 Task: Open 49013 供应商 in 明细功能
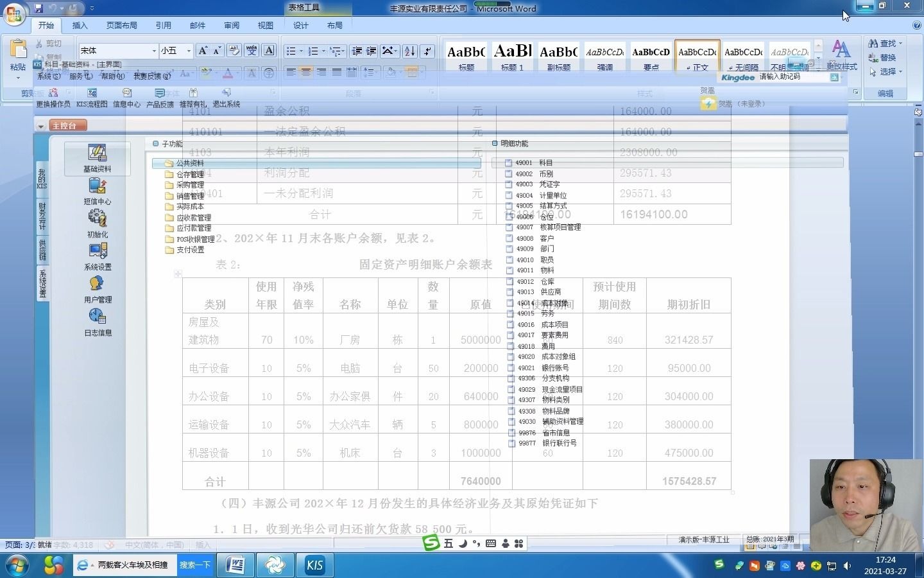pos(533,292)
